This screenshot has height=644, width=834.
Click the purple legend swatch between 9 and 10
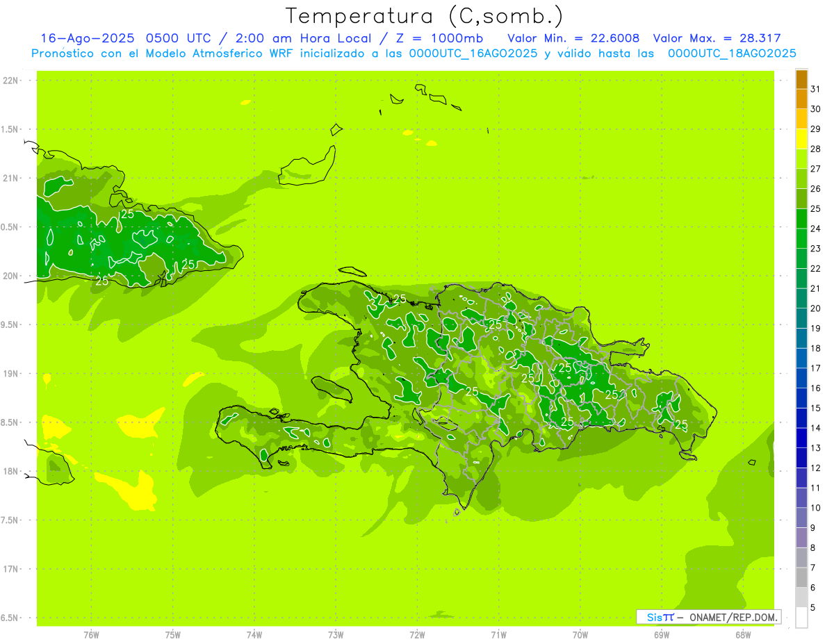tap(801, 518)
